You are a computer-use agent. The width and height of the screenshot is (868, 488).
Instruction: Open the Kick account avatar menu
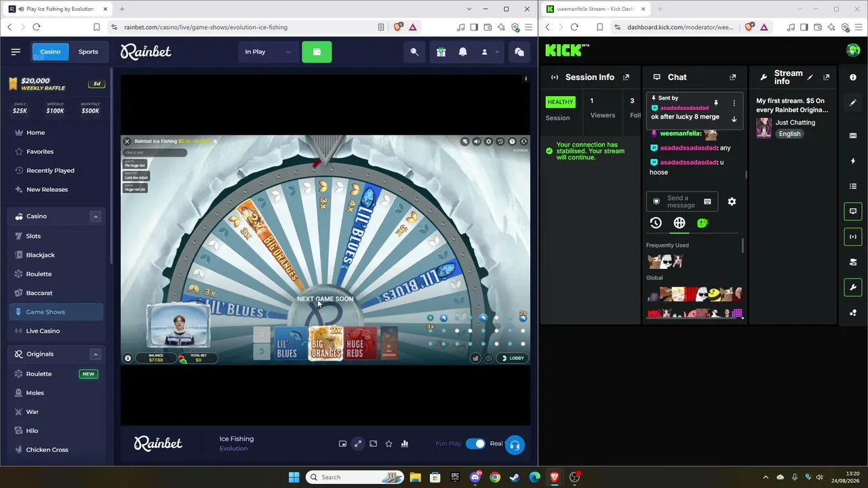[853, 50]
